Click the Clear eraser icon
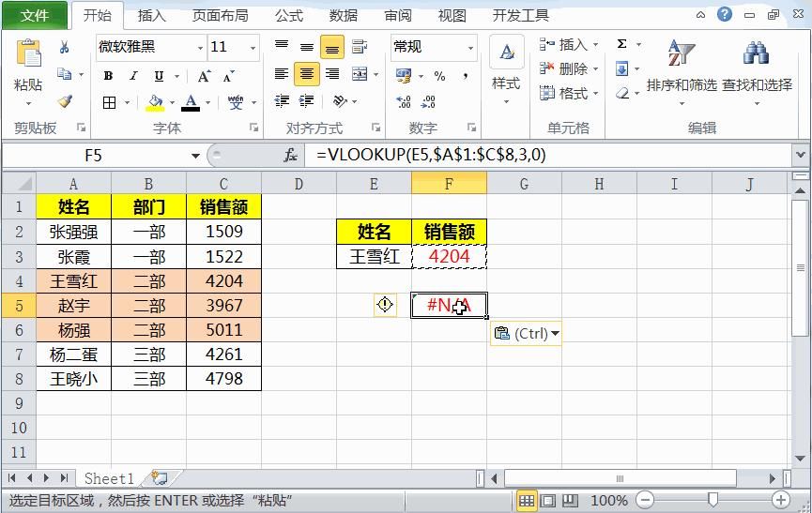The width and height of the screenshot is (812, 513). (x=622, y=93)
